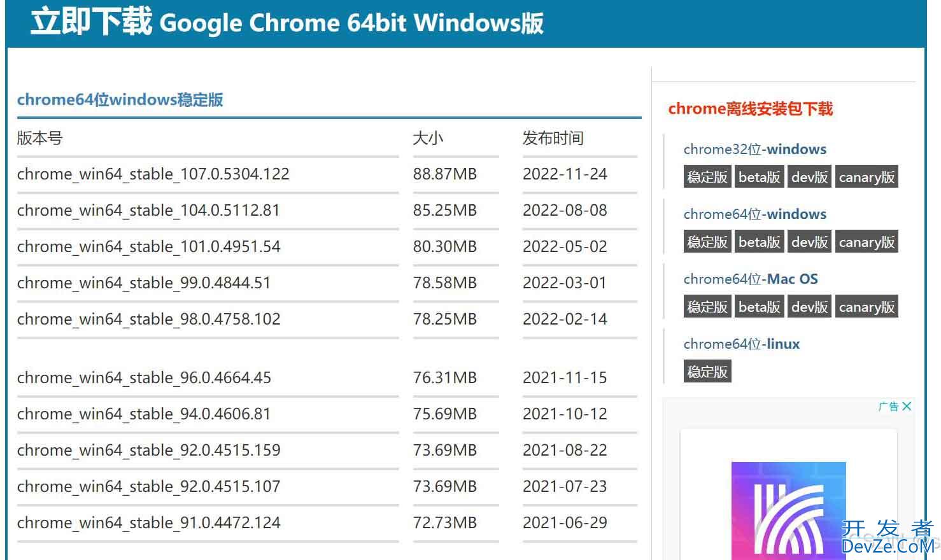
Task: Click the 2021-06-29 release date
Action: (565, 522)
